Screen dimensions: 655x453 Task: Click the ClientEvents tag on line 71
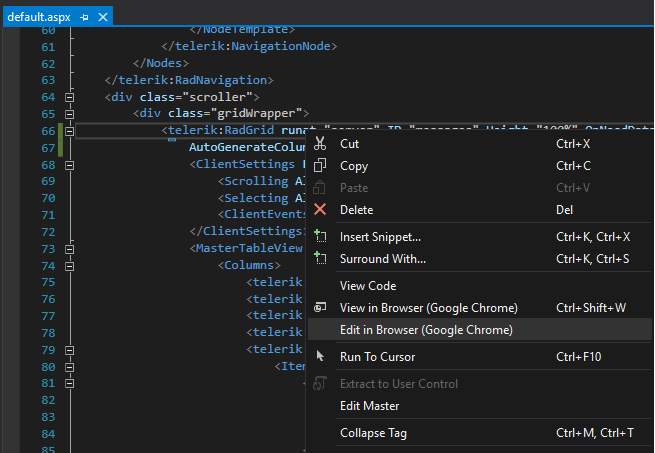point(265,214)
